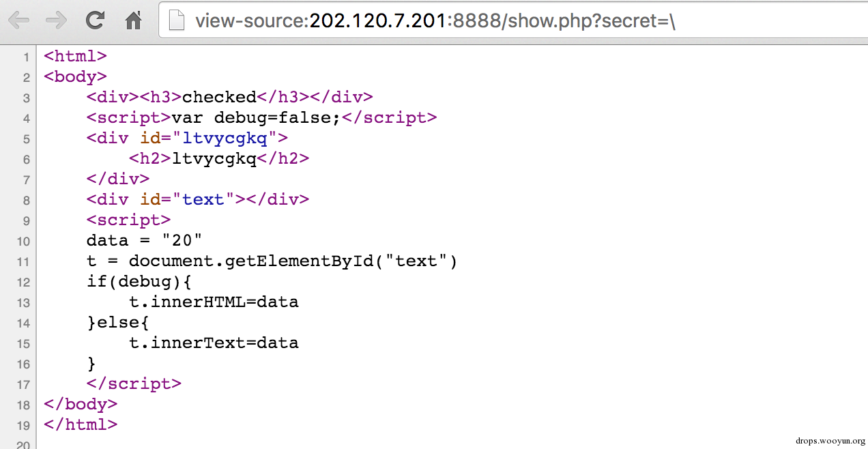
Task: Click the "text" id attribute value
Action: [203, 199]
